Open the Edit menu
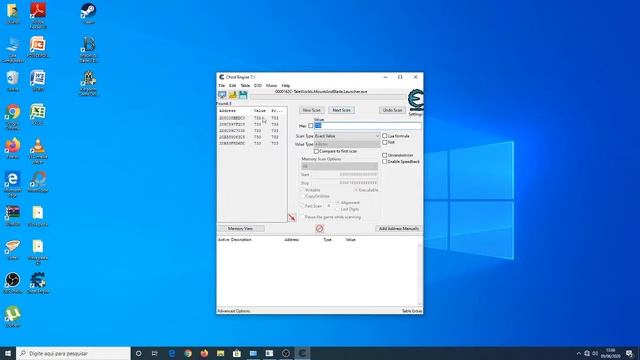 (x=233, y=86)
